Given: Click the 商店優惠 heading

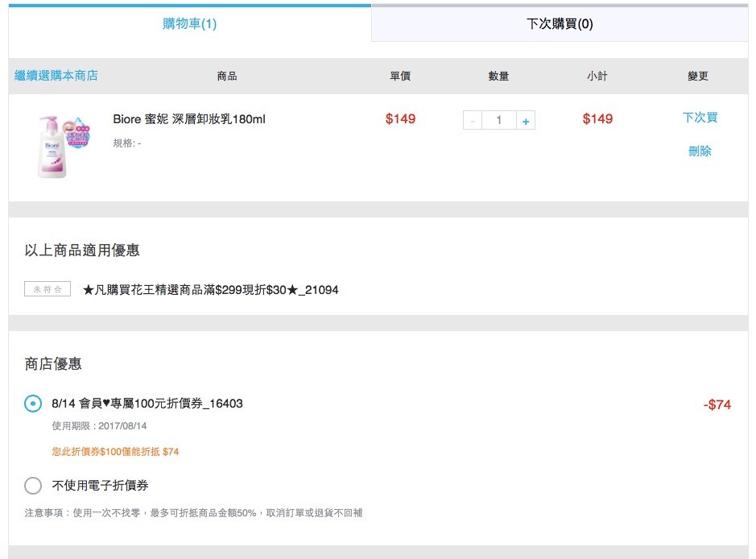Looking at the screenshot, I should 53,363.
